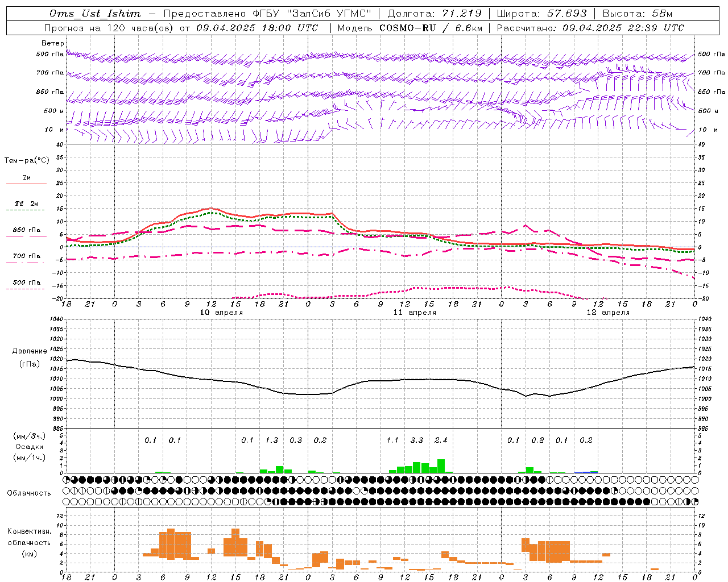
Task: Click the '0.3' precipitation amount value
Action: pyautogui.click(x=296, y=440)
